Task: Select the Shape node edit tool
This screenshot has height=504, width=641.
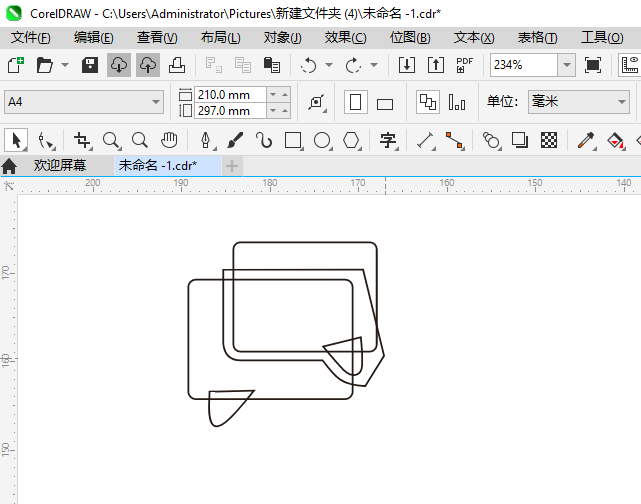Action: coord(46,141)
